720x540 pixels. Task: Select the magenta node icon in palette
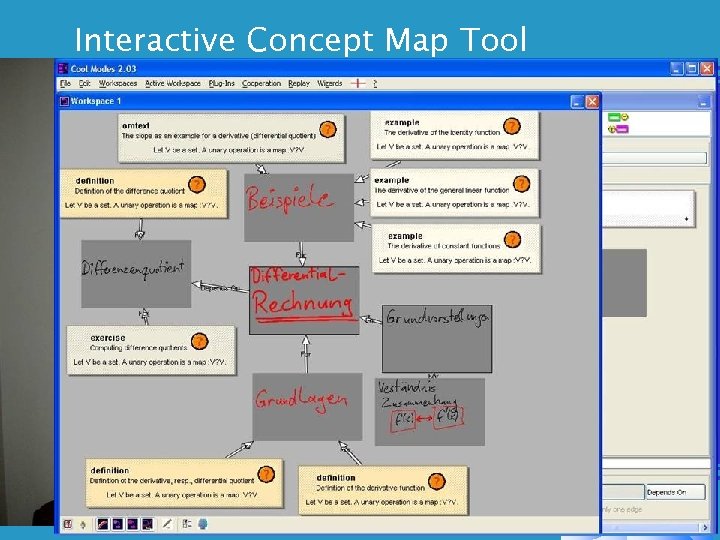tap(618, 129)
